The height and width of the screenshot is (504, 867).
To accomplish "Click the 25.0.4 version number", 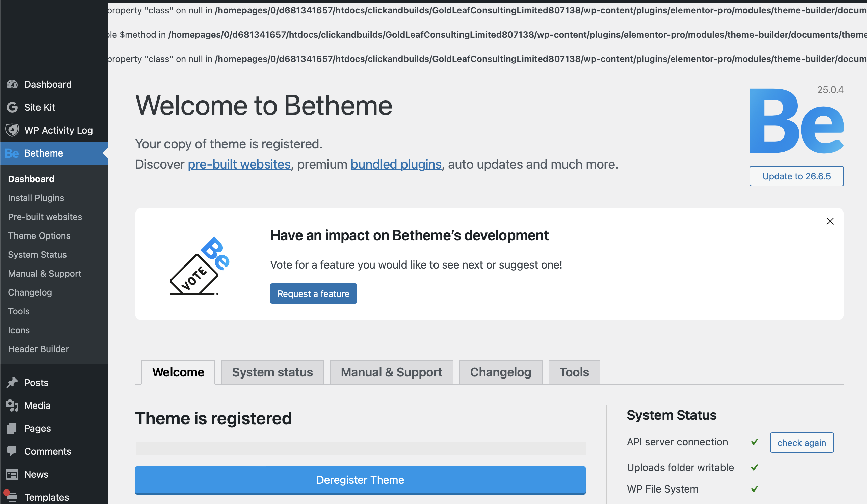I will coord(830,90).
